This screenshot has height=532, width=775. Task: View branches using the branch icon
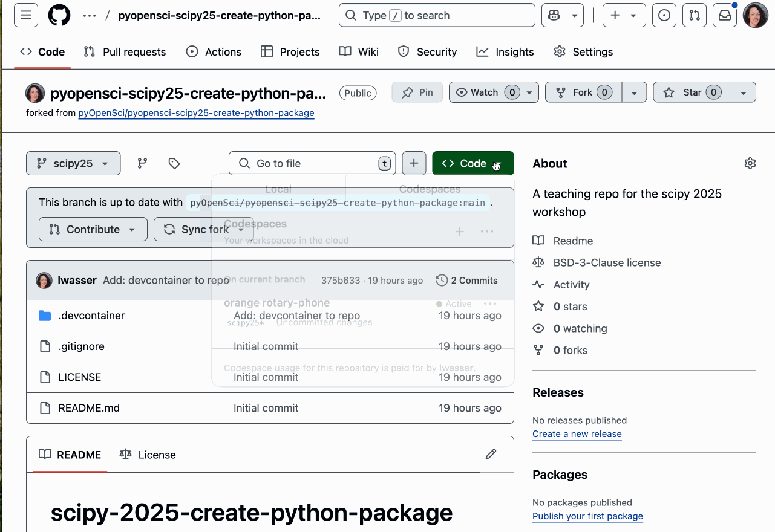click(x=142, y=163)
